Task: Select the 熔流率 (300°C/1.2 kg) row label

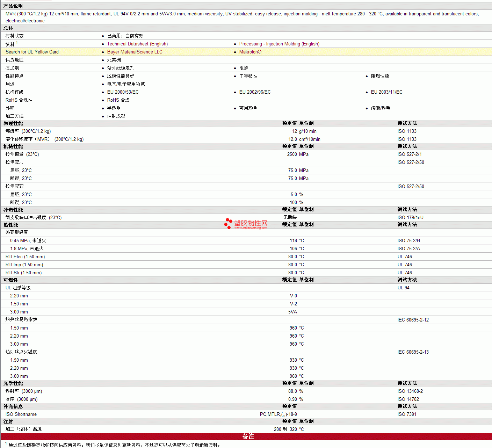Action: pos(28,131)
